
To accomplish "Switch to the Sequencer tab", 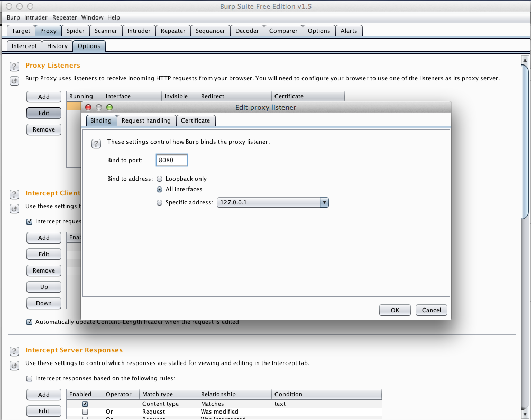I will tap(210, 31).
